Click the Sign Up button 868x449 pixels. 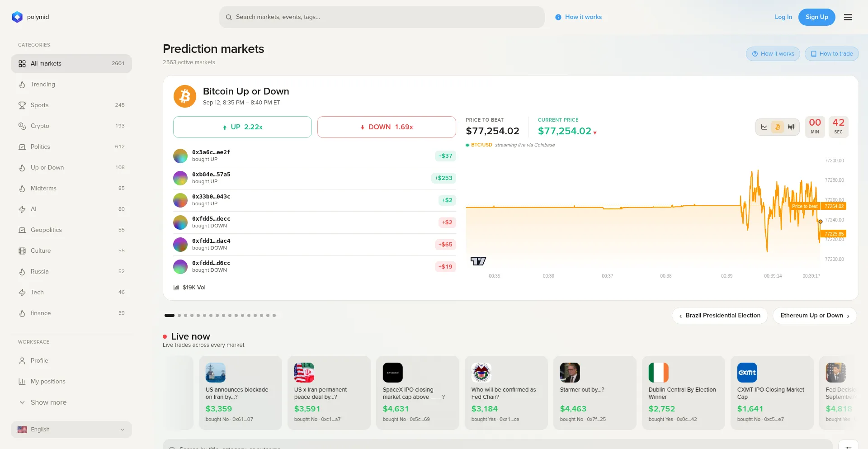point(817,17)
